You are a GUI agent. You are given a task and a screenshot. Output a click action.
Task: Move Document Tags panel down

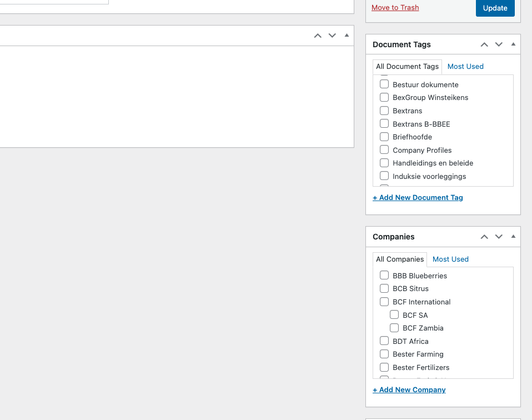[499, 44]
